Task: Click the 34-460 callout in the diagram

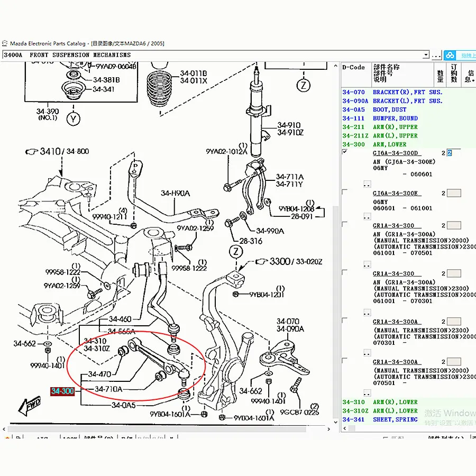Action: click(120, 319)
